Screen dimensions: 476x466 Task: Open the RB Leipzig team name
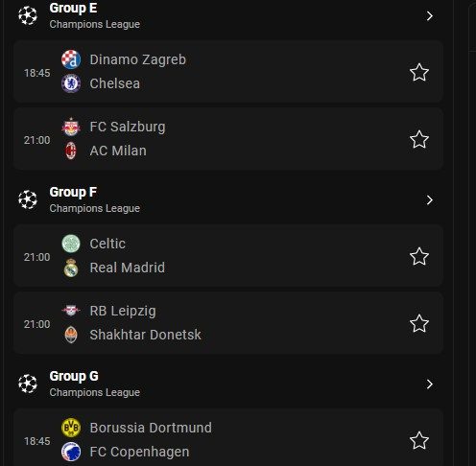point(123,311)
